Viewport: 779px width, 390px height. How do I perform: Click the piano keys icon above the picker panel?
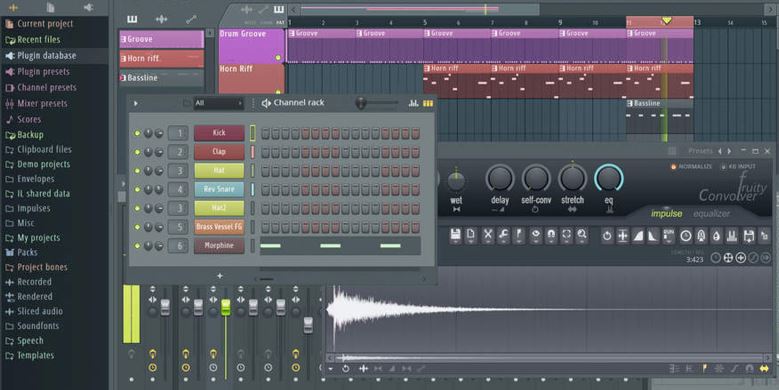tap(132, 19)
